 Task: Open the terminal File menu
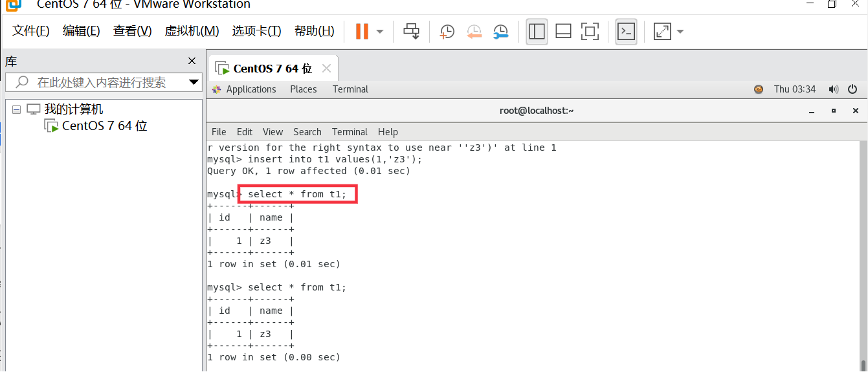coord(219,132)
